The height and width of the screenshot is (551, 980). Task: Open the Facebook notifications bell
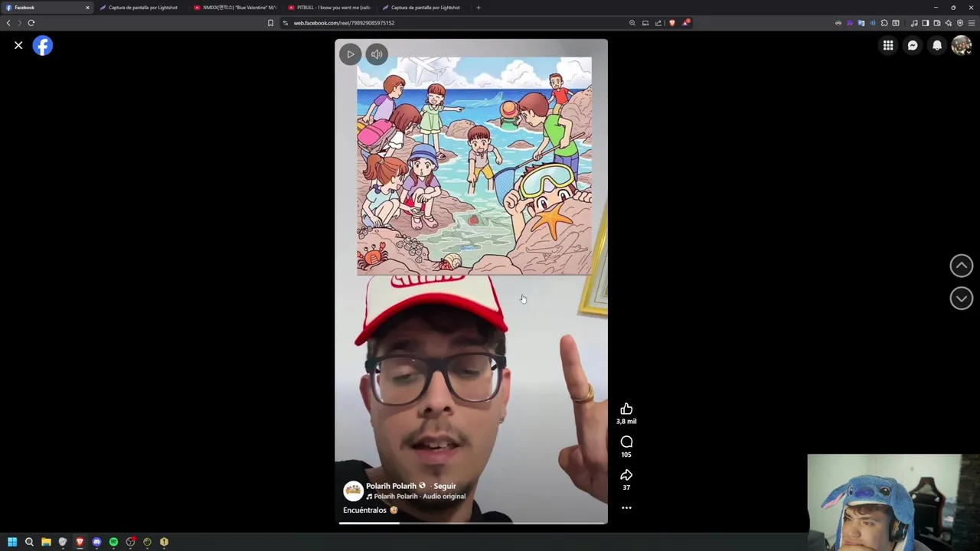(937, 46)
